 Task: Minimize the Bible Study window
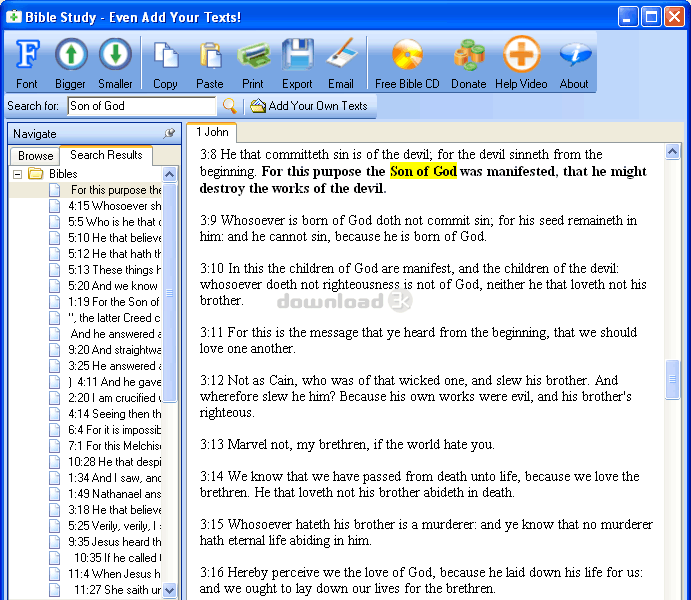pyautogui.click(x=628, y=17)
